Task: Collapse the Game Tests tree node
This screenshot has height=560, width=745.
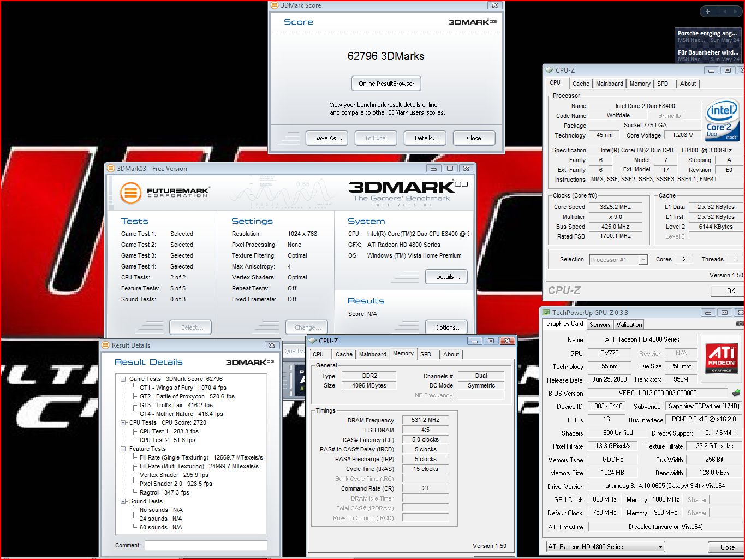Action: point(123,379)
